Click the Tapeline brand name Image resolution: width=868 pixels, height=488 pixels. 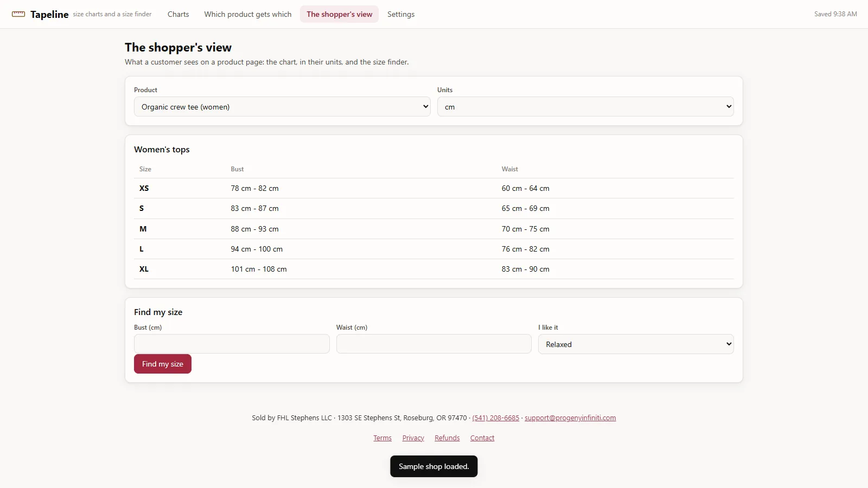(x=49, y=15)
